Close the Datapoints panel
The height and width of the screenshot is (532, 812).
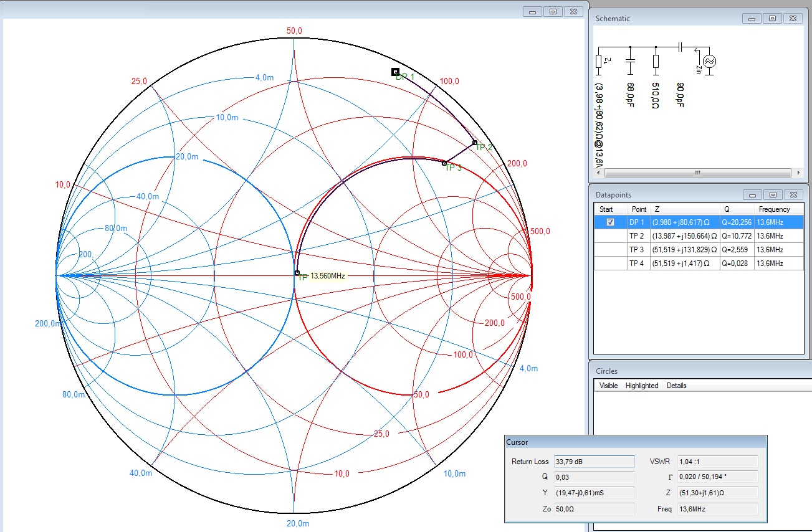point(792,195)
